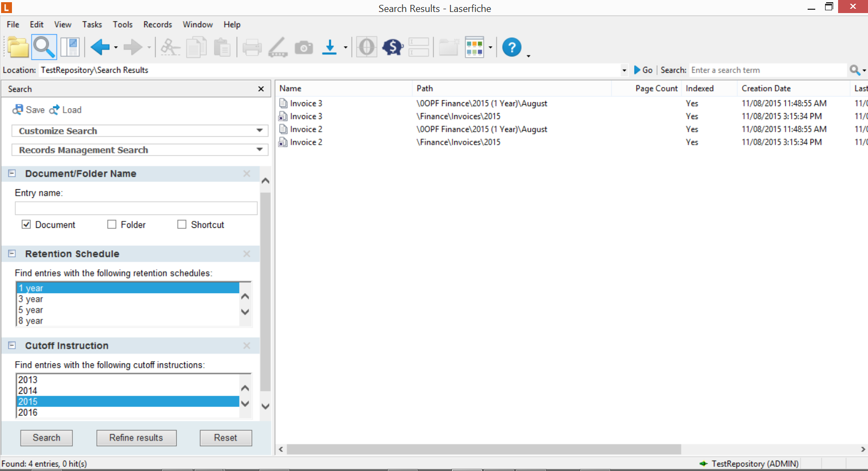Open the Records menu
868x471 pixels.
(157, 24)
